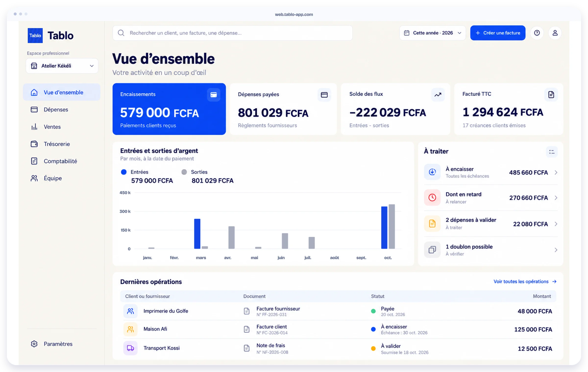The height and width of the screenshot is (372, 588).
Task: Click the store icon in the Atelier Kékéli selector
Action: pyautogui.click(x=34, y=66)
